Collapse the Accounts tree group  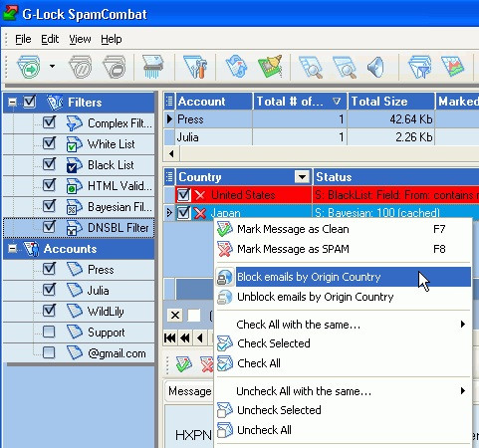(12, 249)
